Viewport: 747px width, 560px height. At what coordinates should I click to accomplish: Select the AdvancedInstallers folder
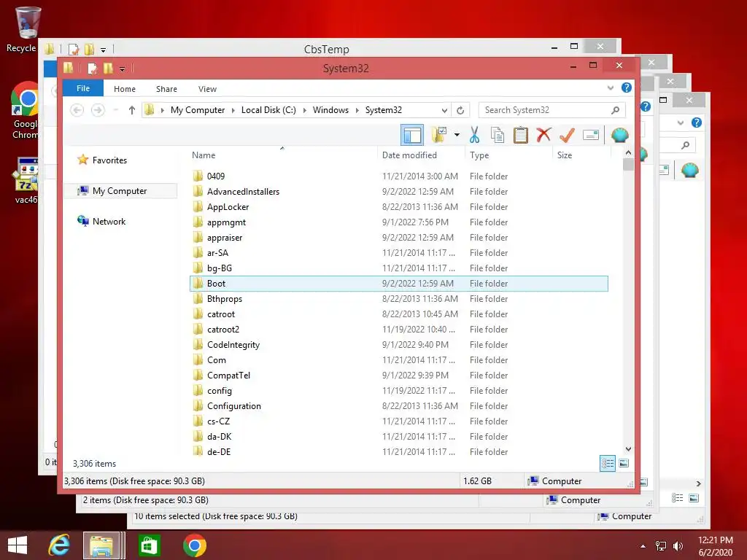pyautogui.click(x=399, y=192)
